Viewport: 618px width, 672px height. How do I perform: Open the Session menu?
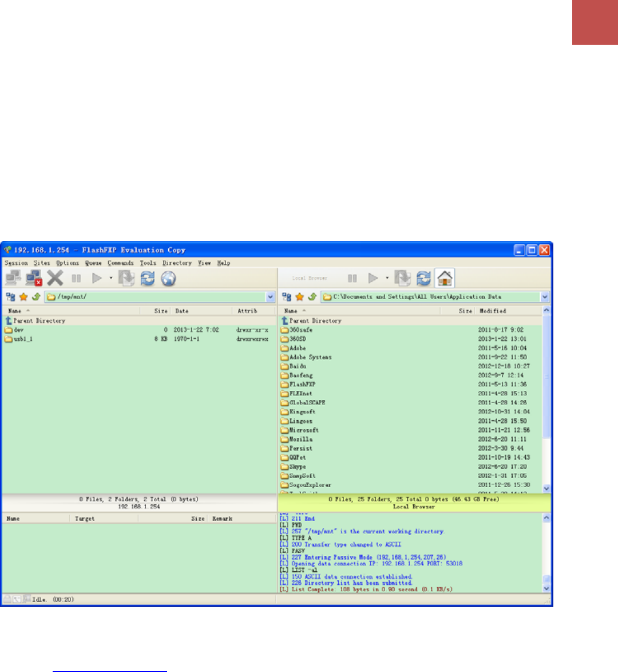coord(16,263)
